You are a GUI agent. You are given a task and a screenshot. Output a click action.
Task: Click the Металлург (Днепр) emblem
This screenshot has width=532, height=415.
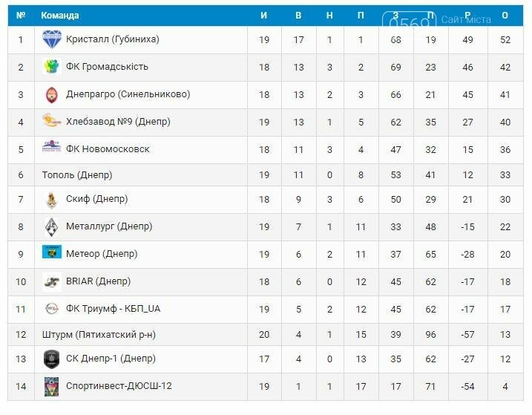pyautogui.click(x=52, y=227)
